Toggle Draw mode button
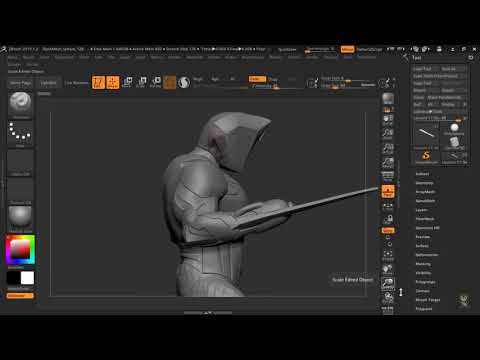The height and width of the screenshot is (360, 480). 113,82
